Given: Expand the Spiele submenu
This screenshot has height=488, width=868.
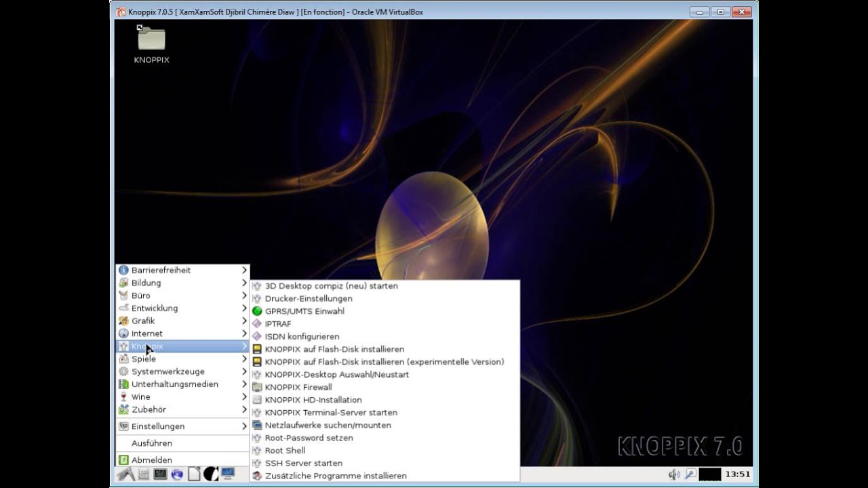Looking at the screenshot, I should tap(182, 359).
